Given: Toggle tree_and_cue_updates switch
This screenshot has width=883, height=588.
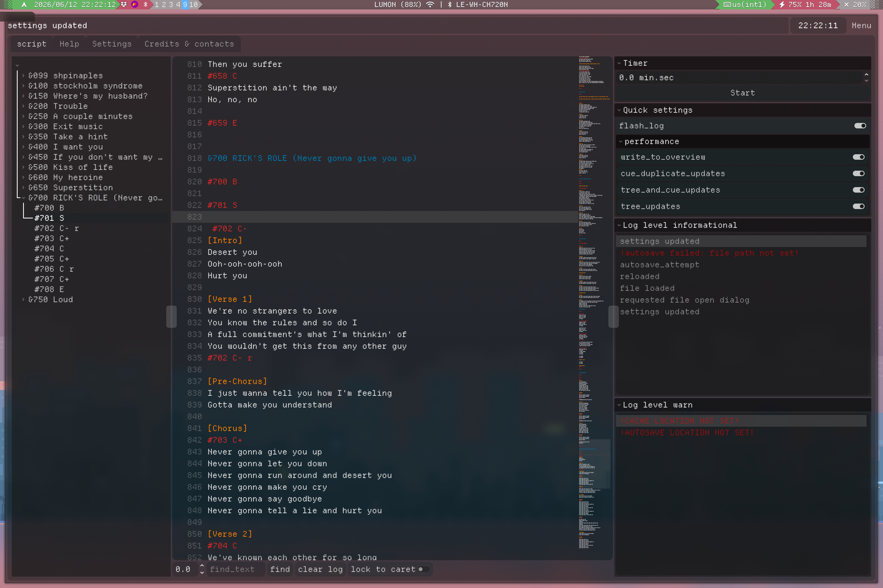Looking at the screenshot, I should (x=858, y=190).
